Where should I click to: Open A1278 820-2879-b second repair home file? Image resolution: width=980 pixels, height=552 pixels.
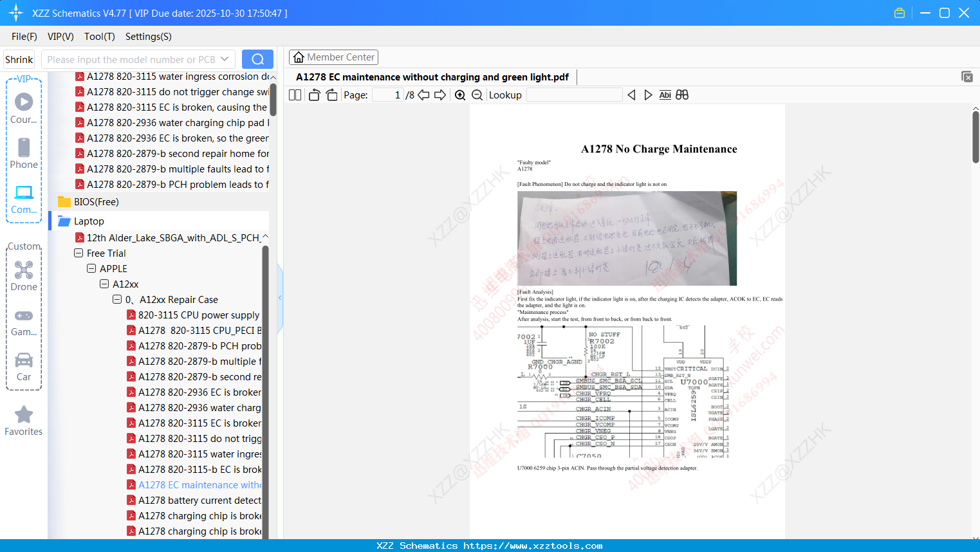click(172, 154)
